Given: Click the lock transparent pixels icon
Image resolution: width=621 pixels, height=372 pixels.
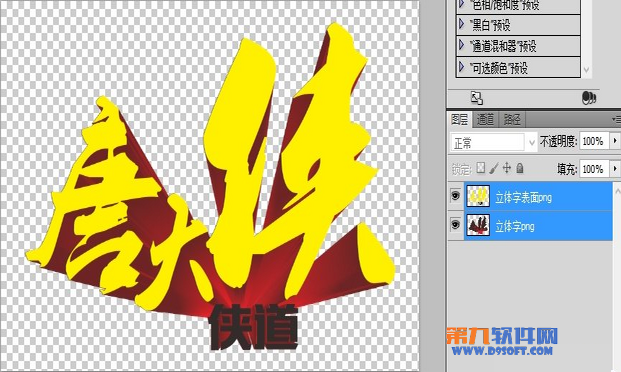Looking at the screenshot, I should (x=480, y=168).
